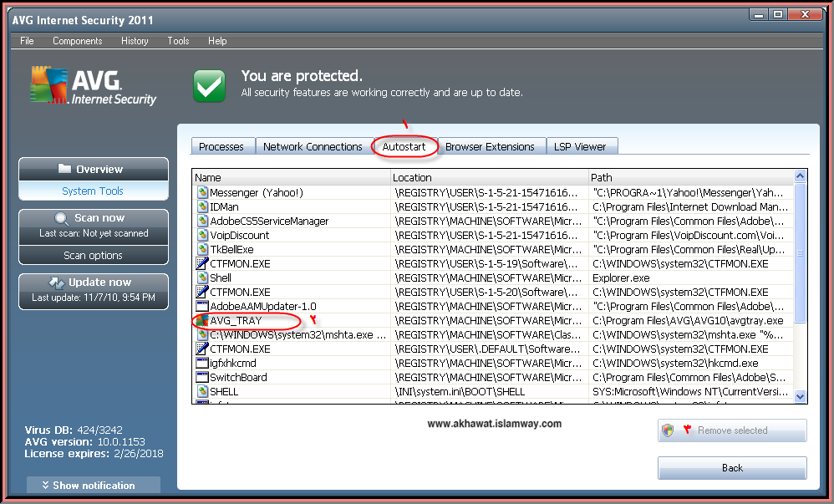This screenshot has height=504, width=834.
Task: Click the SwitchBoard entry icon
Action: (x=202, y=377)
